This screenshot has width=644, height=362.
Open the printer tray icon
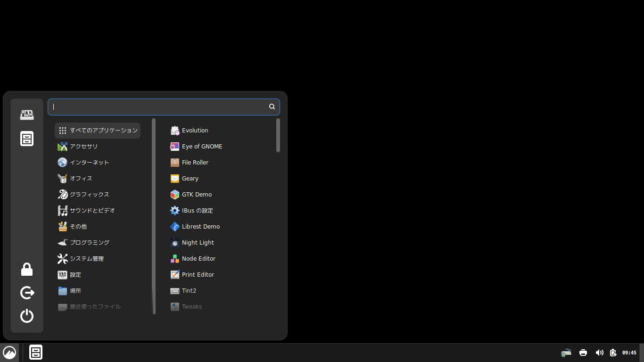[583, 353]
